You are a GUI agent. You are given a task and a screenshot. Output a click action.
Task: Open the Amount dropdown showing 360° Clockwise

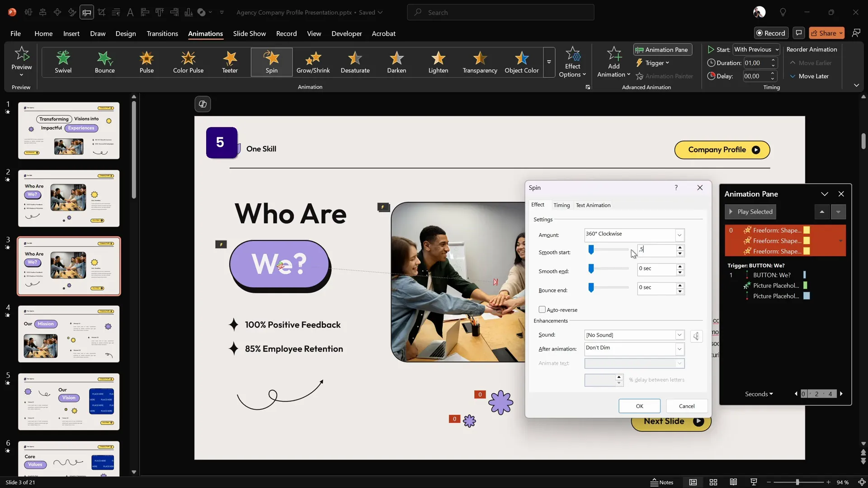[679, 235]
